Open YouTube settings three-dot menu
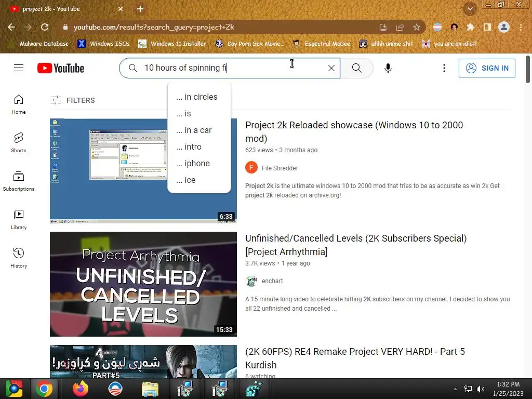The image size is (532, 399). tap(444, 68)
